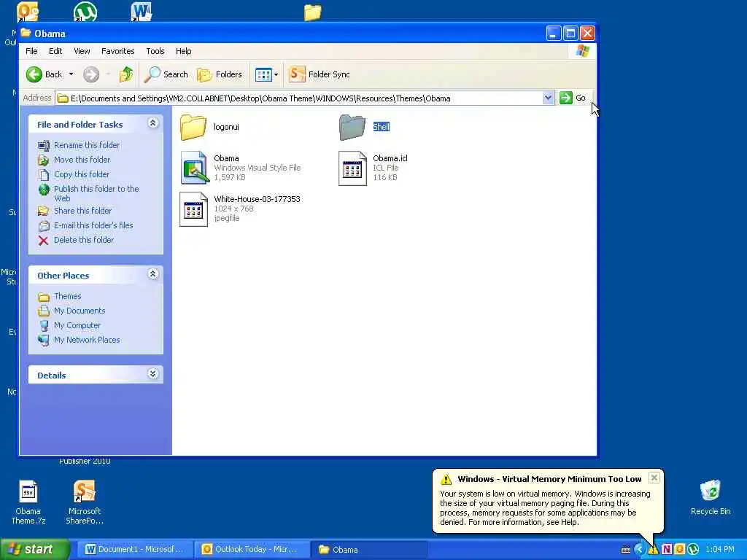
Task: Select the Shell folder icon
Action: click(352, 127)
